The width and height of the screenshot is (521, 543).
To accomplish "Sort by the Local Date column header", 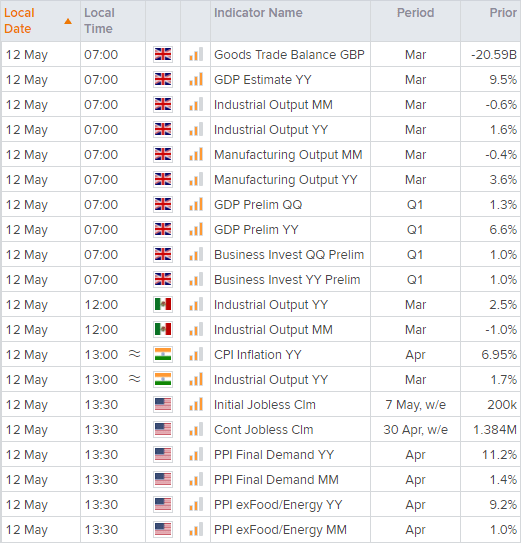I will click(x=19, y=21).
